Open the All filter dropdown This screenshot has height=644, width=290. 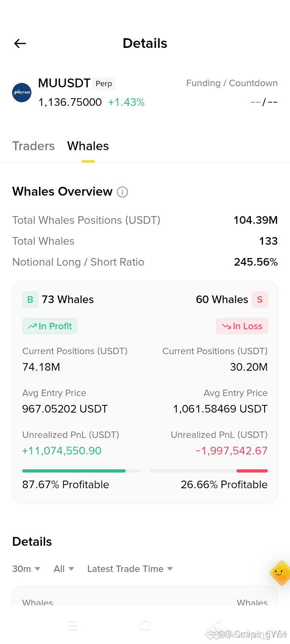pos(64,569)
